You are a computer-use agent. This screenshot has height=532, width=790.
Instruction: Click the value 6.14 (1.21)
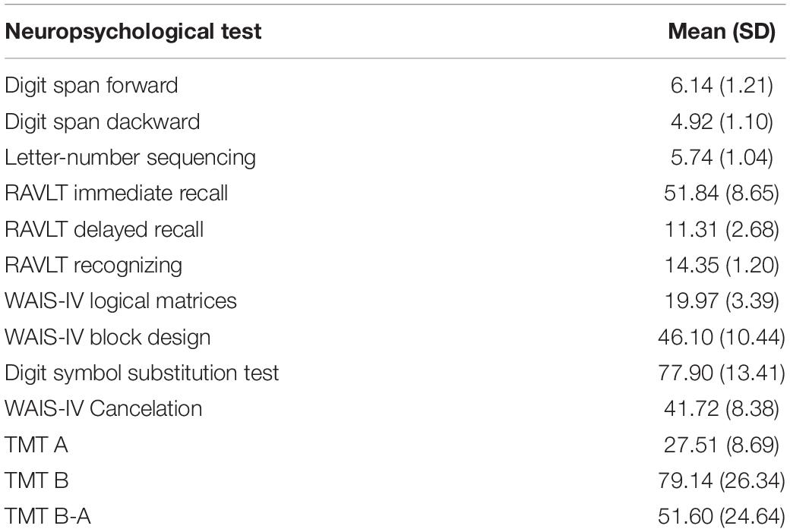pyautogui.click(x=722, y=86)
